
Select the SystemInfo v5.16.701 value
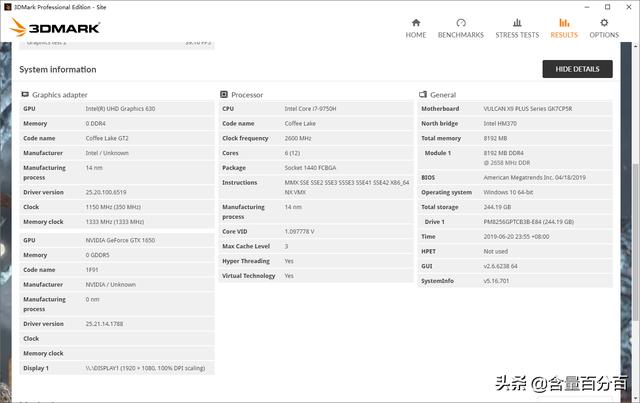496,281
